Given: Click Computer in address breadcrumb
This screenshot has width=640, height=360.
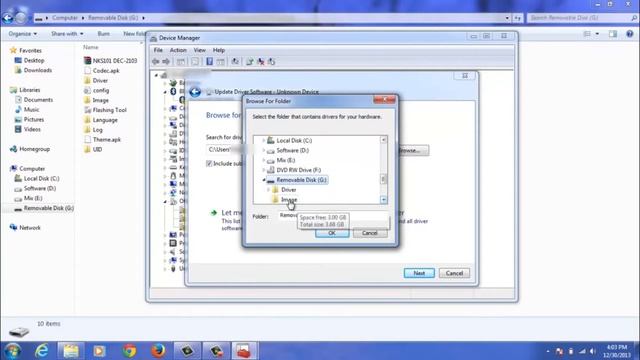Looking at the screenshot, I should pyautogui.click(x=65, y=18).
